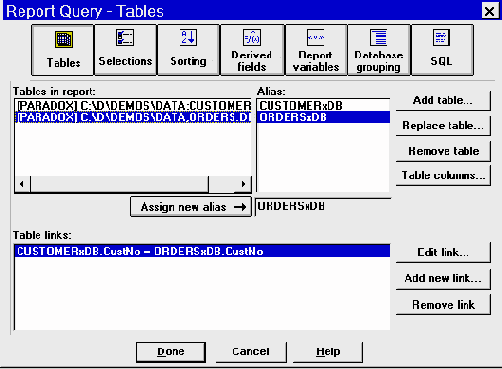This screenshot has width=502, height=369.
Task: Close the Report Query window
Action: coord(489,12)
